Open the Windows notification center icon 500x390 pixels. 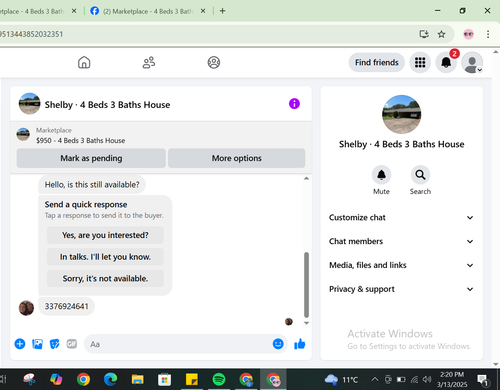(483, 379)
